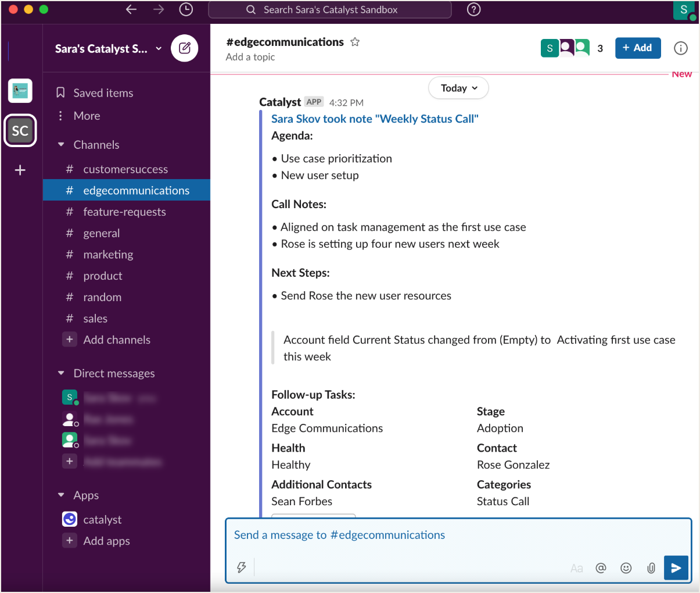
Task: Click the 4:32 PM message timestamp
Action: click(x=346, y=103)
